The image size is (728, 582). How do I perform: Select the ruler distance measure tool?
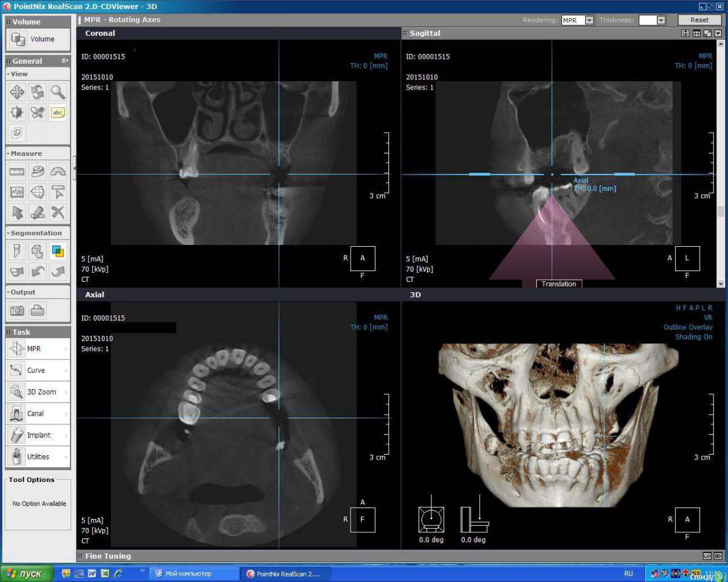point(17,172)
